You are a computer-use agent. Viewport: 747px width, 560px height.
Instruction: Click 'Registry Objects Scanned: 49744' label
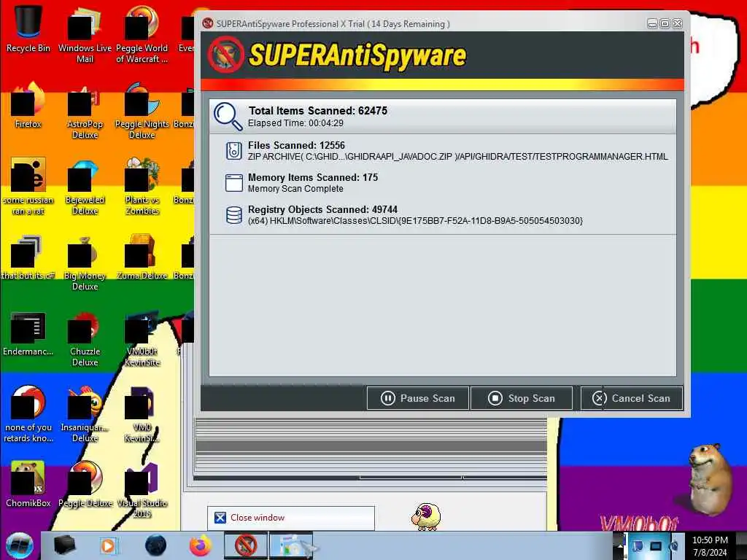coord(322,209)
